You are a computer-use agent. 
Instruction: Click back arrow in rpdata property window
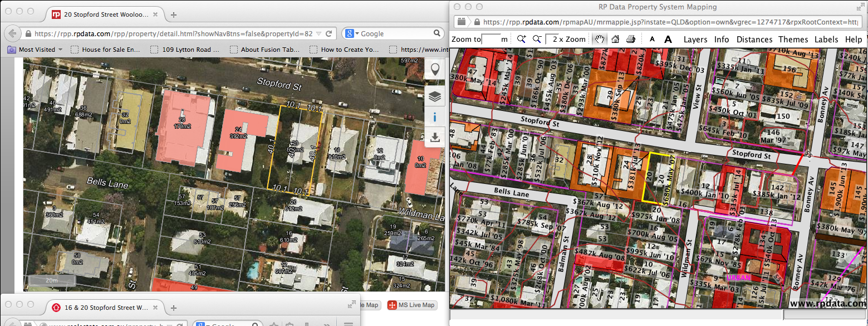(13, 33)
